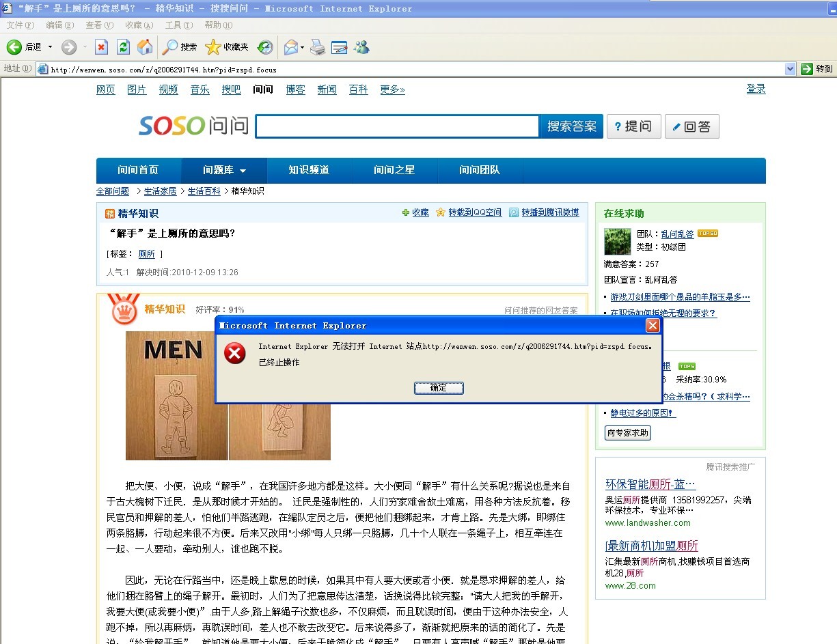Open the Back button history dropdown arrow
The image size is (837, 644).
(x=50, y=47)
